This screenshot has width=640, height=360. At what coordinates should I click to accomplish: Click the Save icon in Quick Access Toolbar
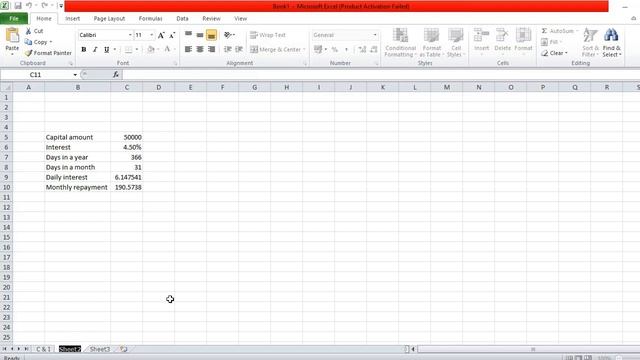pos(18,6)
